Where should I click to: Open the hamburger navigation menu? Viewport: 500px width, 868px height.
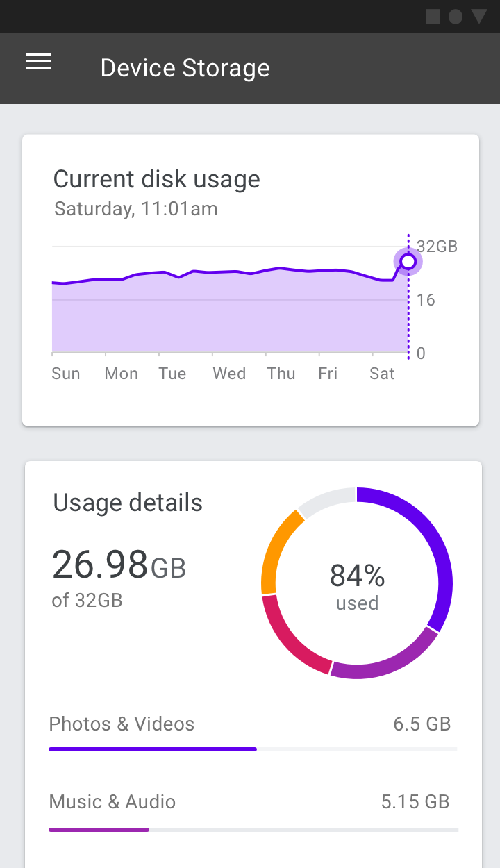click(39, 62)
